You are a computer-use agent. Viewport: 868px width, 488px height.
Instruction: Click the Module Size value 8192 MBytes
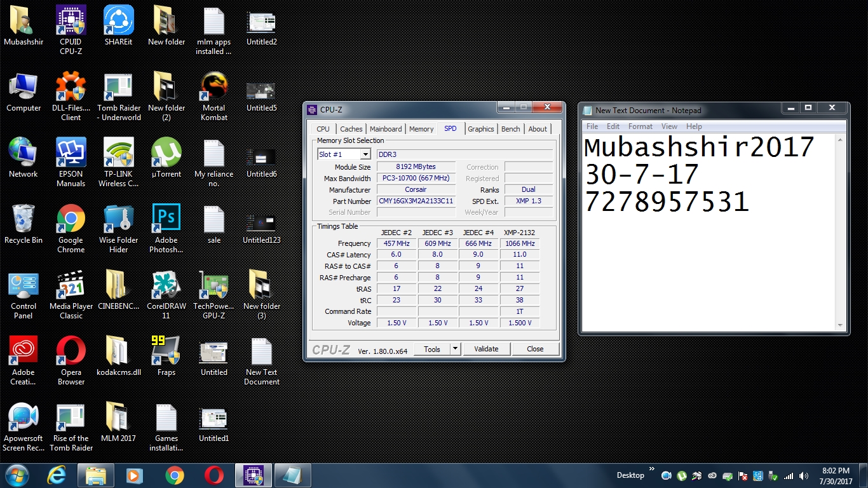tap(416, 166)
